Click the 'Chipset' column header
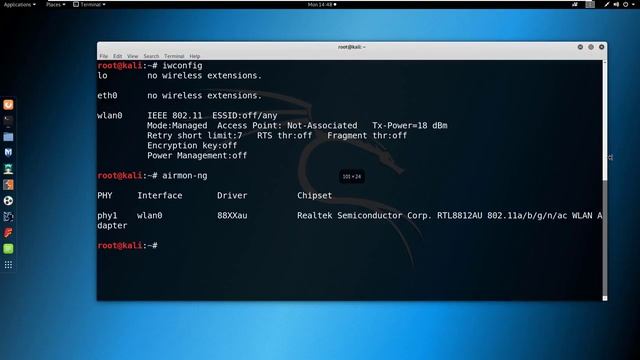This screenshot has width=640, height=360. (314, 196)
